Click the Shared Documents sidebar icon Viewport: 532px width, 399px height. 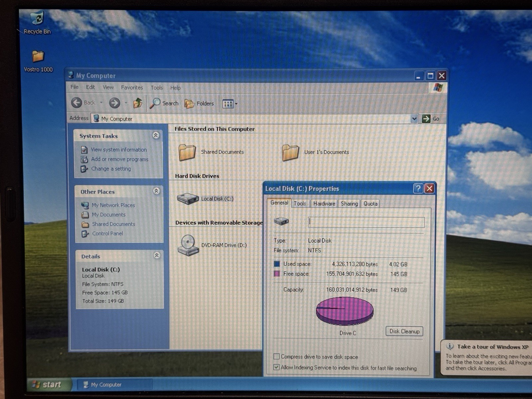tap(85, 224)
